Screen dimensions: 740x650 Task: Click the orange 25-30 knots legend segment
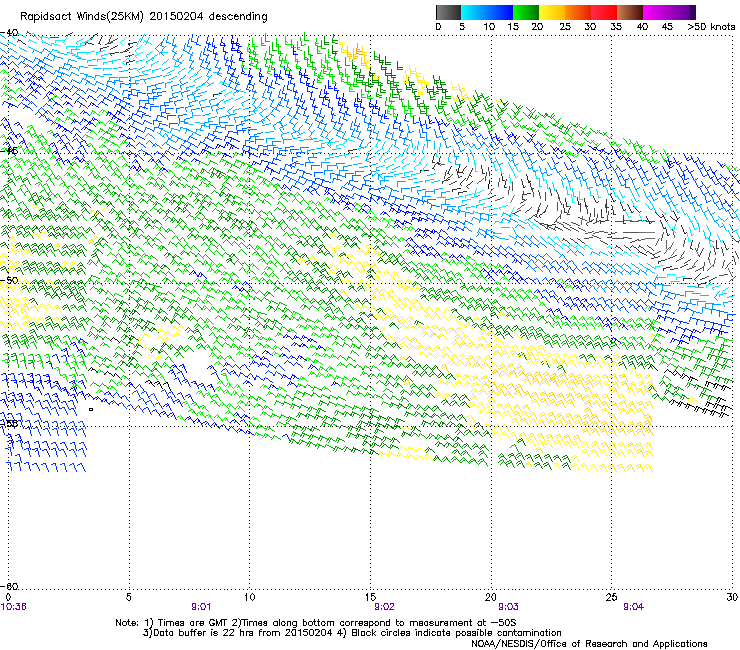coord(578,12)
